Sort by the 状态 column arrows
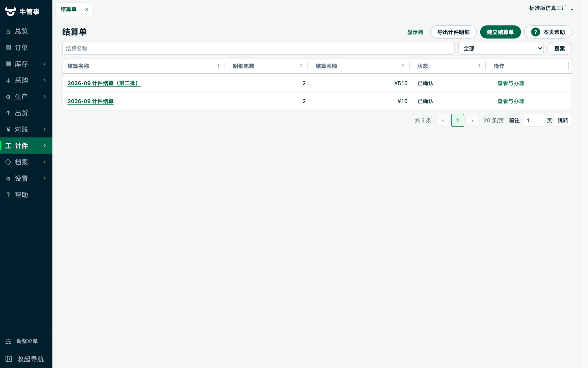Viewport: 588px width, 368px height. point(479,66)
